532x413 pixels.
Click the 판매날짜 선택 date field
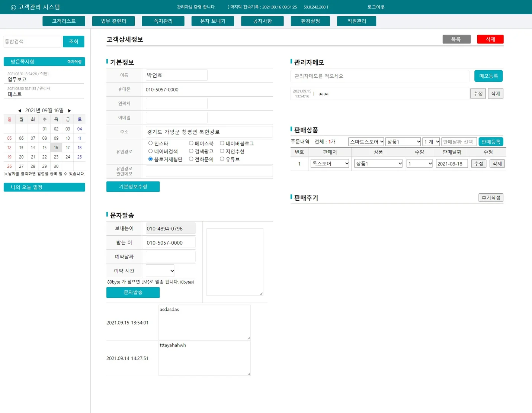[x=459, y=142]
